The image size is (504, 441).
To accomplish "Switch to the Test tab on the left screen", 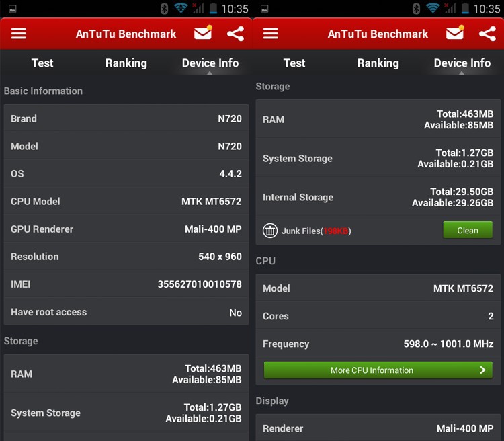I will pyautogui.click(x=42, y=63).
